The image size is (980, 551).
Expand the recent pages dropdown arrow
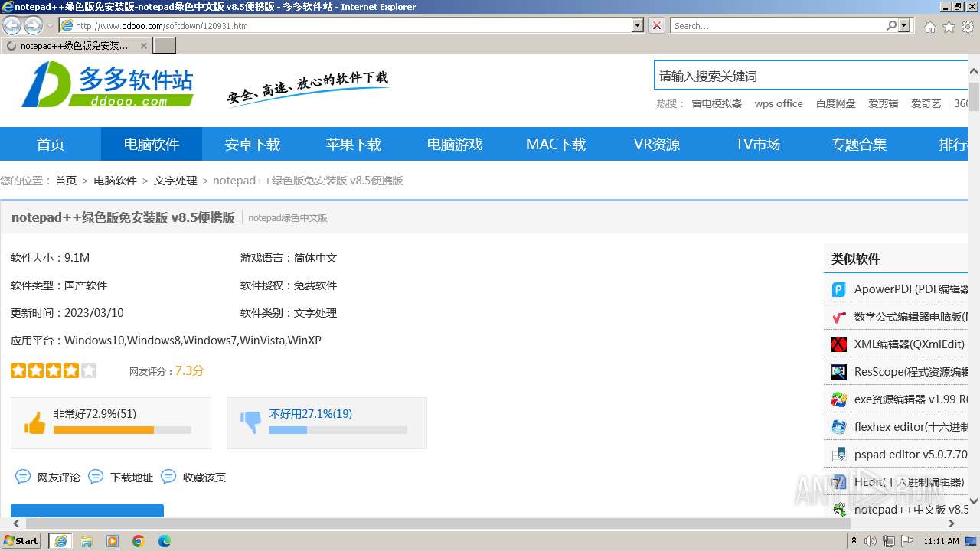(x=50, y=26)
